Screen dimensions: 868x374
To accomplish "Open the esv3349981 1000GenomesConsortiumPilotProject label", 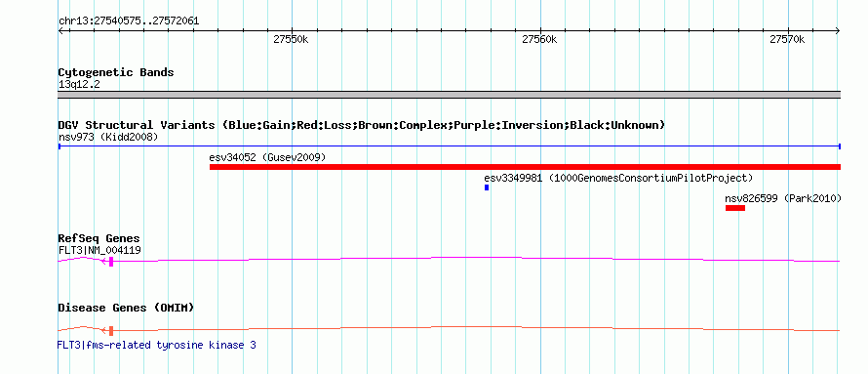I will [618, 178].
